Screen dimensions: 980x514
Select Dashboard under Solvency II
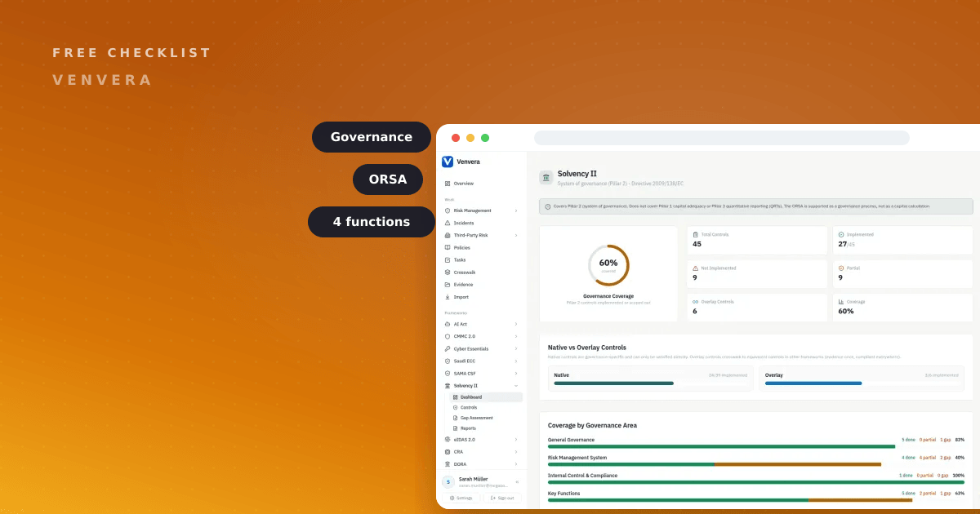pos(485,397)
